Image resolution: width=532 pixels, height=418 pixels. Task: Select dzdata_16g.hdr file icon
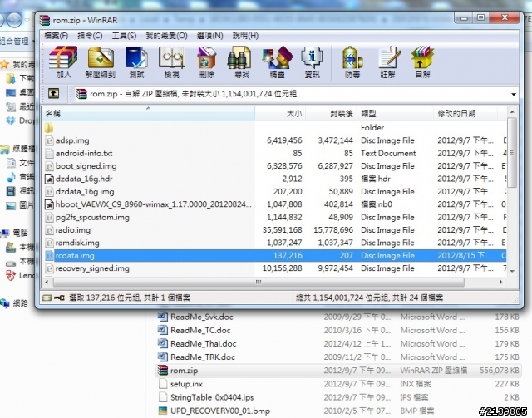coord(49,179)
